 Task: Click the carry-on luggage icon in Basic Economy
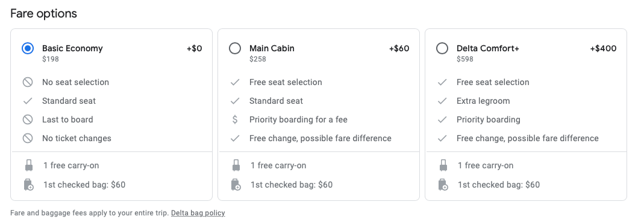tap(29, 165)
